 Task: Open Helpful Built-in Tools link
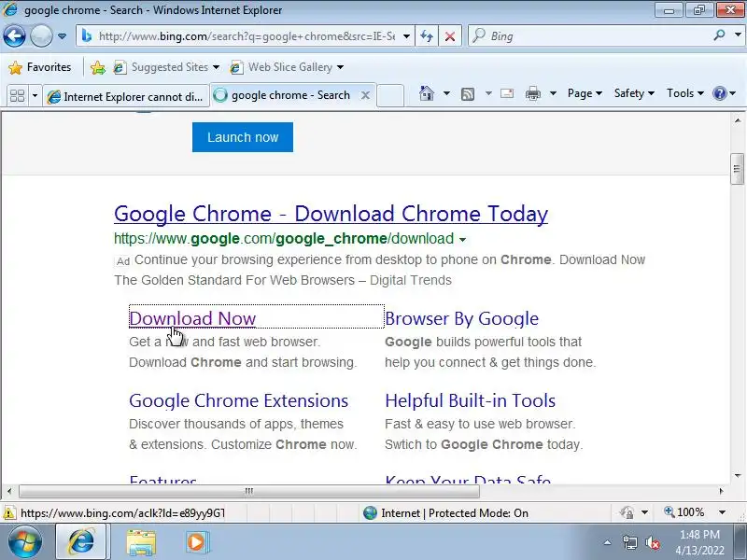[471, 400]
